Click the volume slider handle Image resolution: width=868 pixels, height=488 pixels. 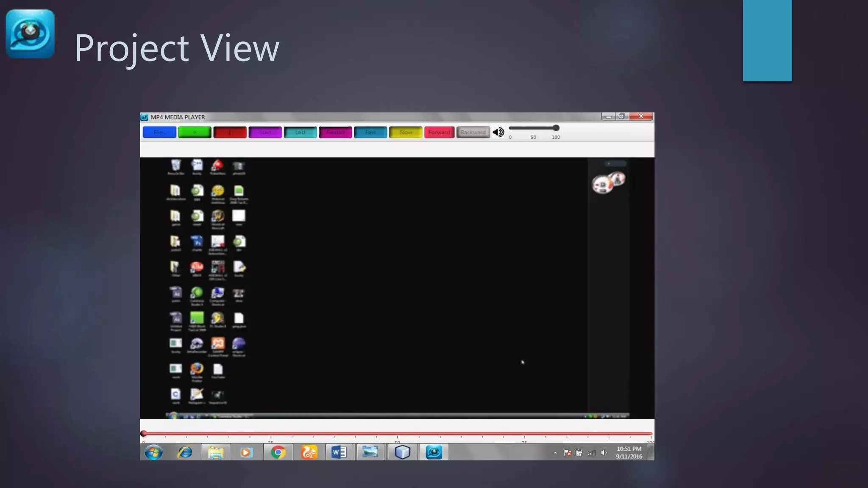click(556, 128)
